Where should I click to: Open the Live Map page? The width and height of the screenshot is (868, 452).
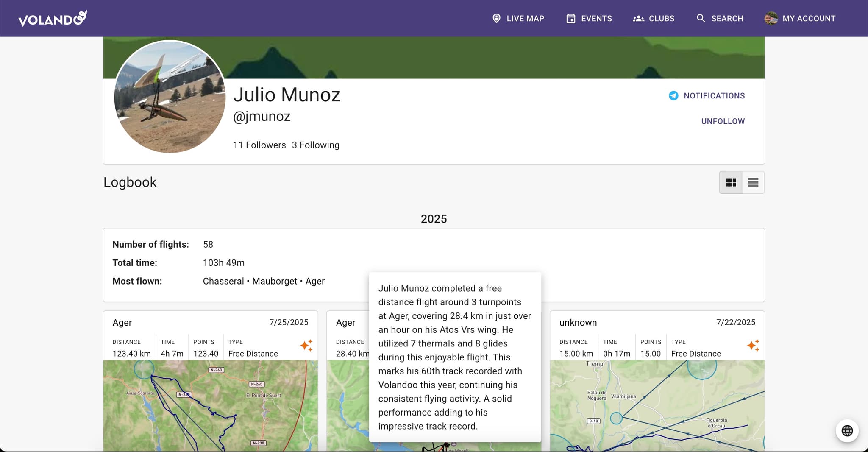pos(518,19)
